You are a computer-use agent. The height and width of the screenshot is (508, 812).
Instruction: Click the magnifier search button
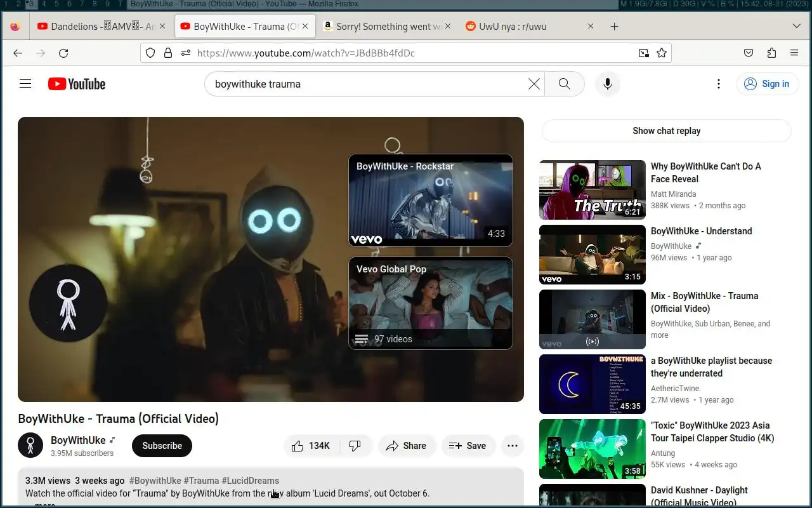pos(564,84)
